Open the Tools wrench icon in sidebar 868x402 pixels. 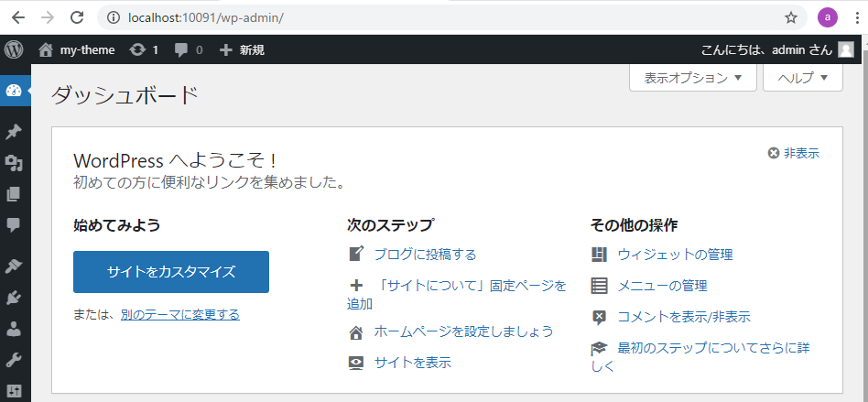coord(14,359)
